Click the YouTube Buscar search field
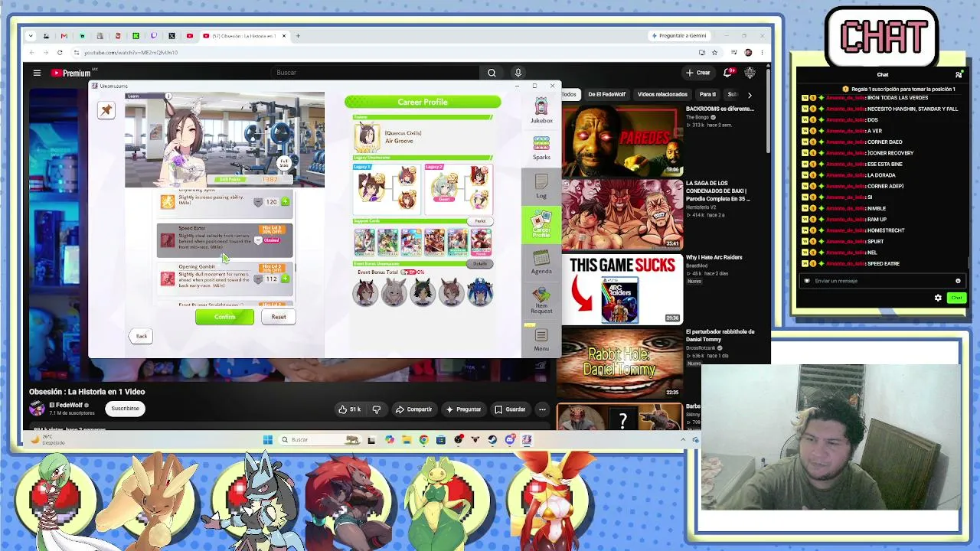Image resolution: width=980 pixels, height=551 pixels. tap(375, 73)
